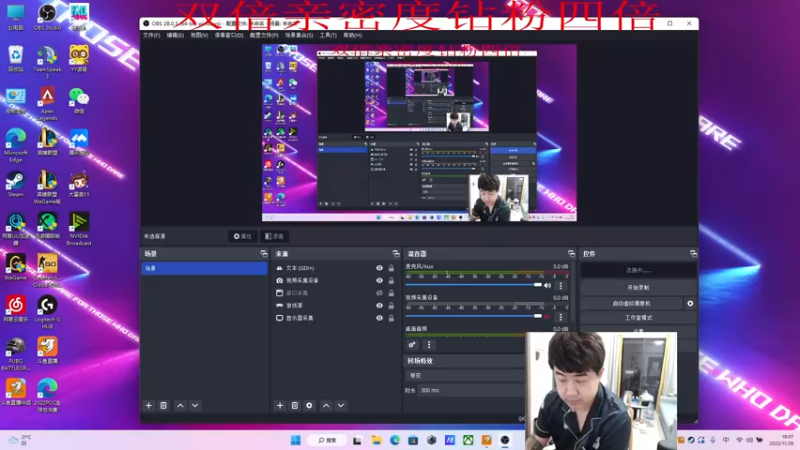Open NVIDIA Broadcast desktop shortcut

[79, 229]
